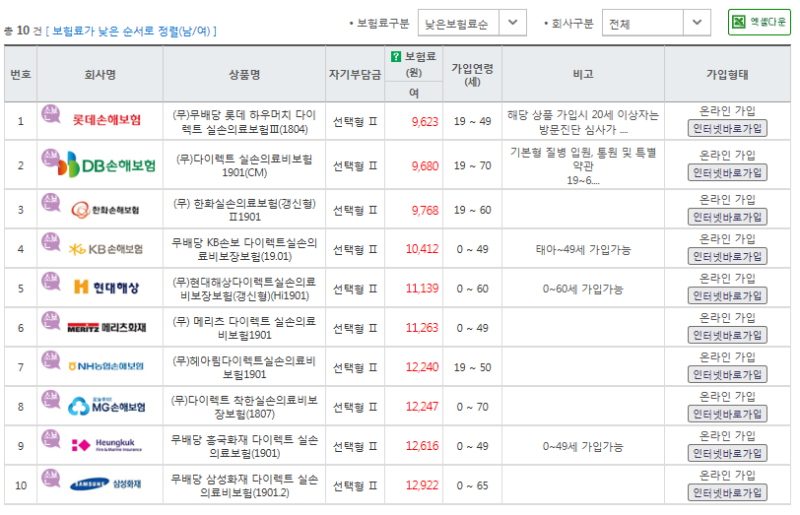Click the consultation bubble icon for MG손해보험

tap(51, 399)
